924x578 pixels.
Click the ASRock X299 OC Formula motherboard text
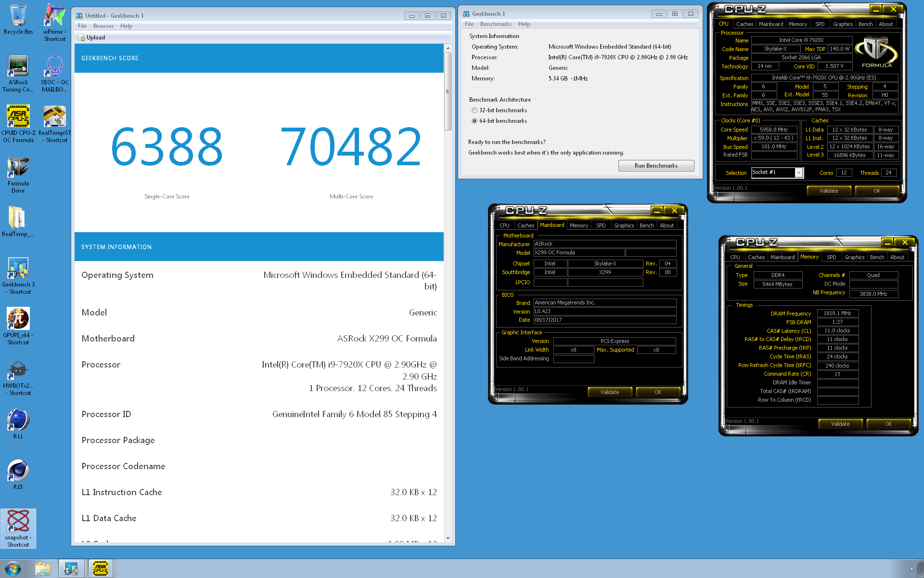pos(387,339)
